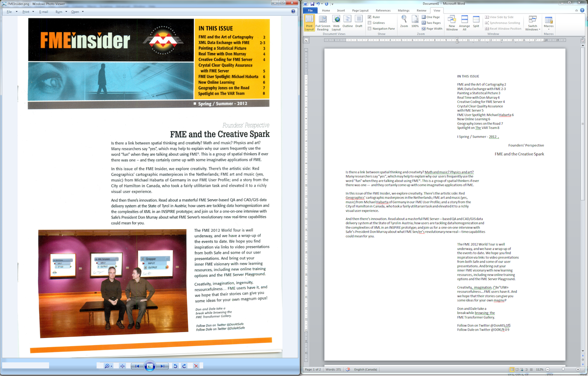
Task: Play slide show in Photo Viewer
Action: [150, 366]
